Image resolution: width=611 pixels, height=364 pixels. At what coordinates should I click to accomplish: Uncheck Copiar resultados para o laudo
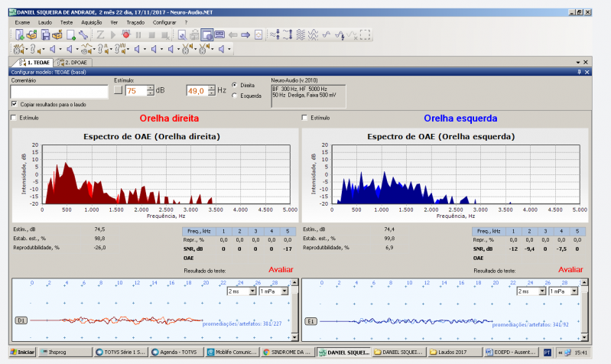pos(15,103)
